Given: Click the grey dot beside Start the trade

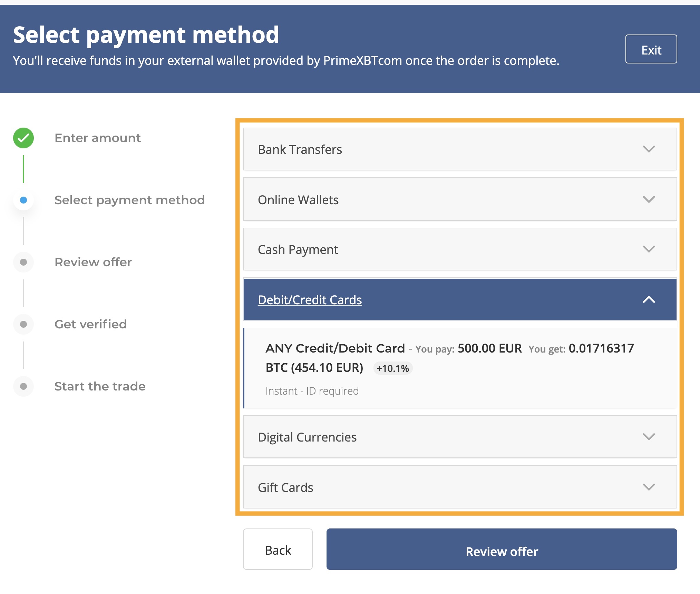Looking at the screenshot, I should tap(23, 386).
